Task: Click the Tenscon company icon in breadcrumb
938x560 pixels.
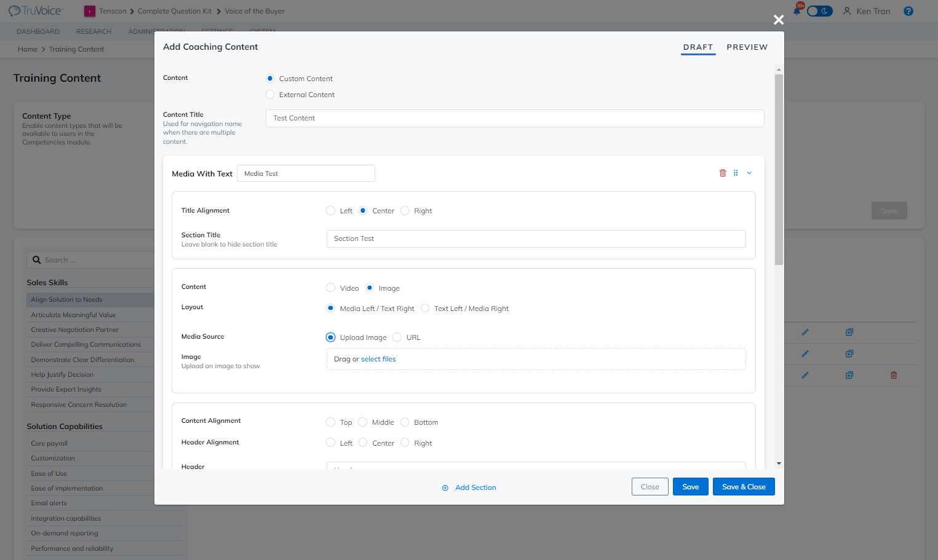Action: [90, 11]
